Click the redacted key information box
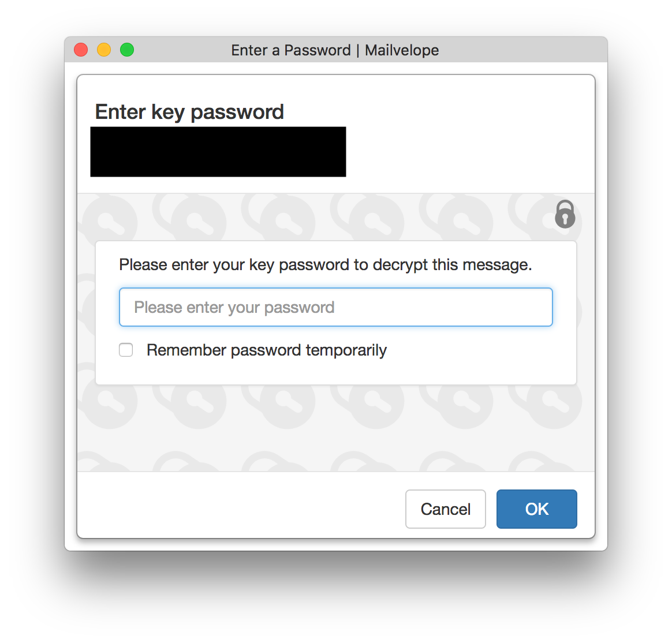This screenshot has width=672, height=643. (218, 151)
